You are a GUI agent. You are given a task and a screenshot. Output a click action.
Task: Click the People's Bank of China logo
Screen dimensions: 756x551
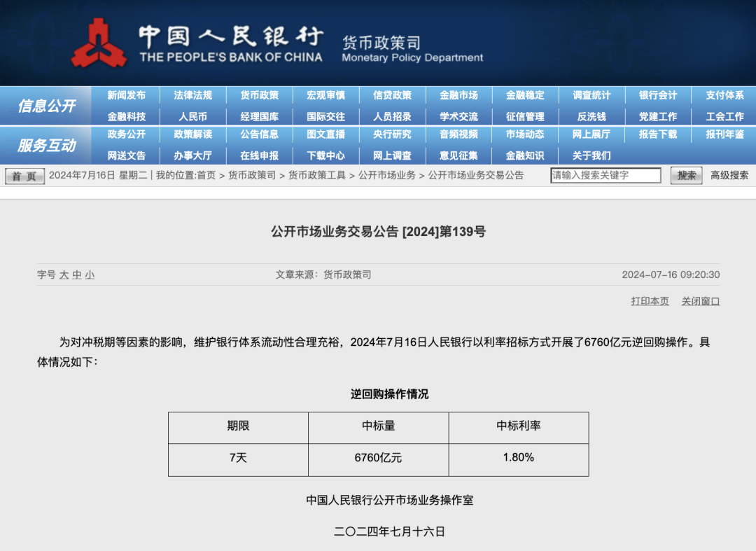[100, 44]
